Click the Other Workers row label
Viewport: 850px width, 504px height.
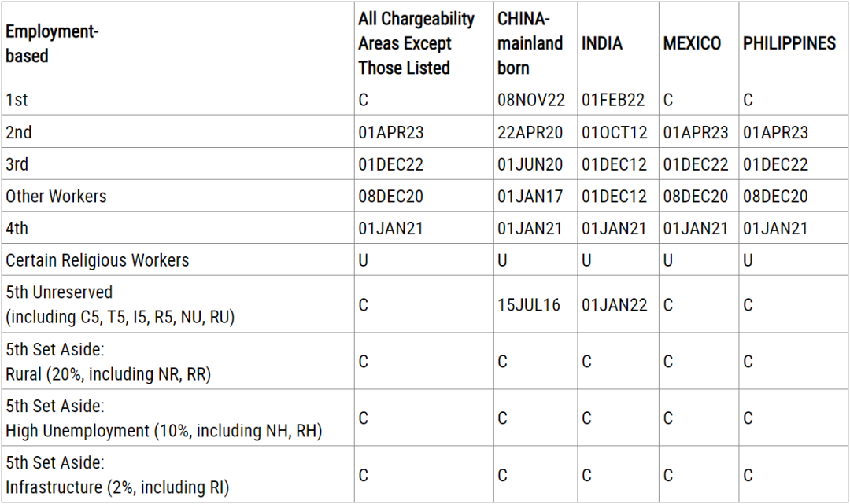coord(56,196)
